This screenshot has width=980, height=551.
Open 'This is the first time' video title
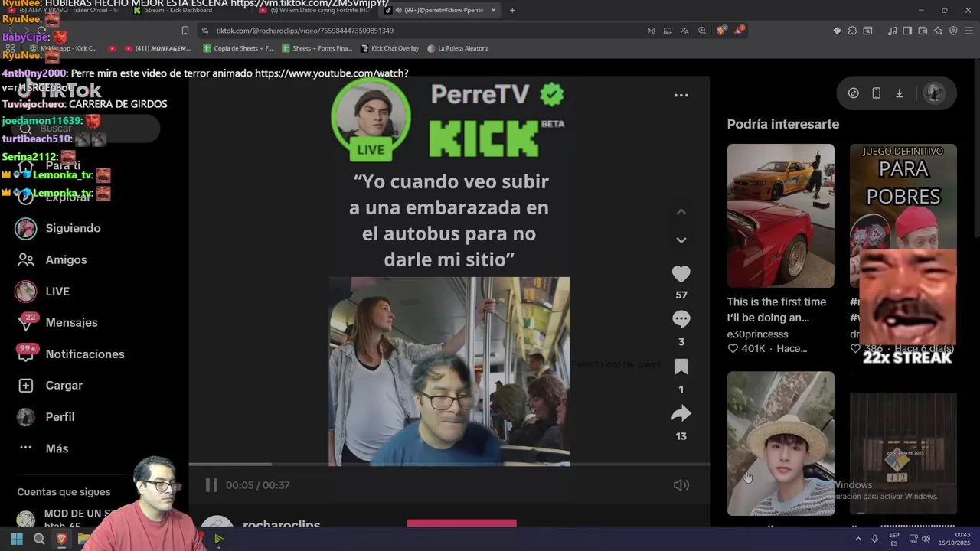click(x=776, y=310)
